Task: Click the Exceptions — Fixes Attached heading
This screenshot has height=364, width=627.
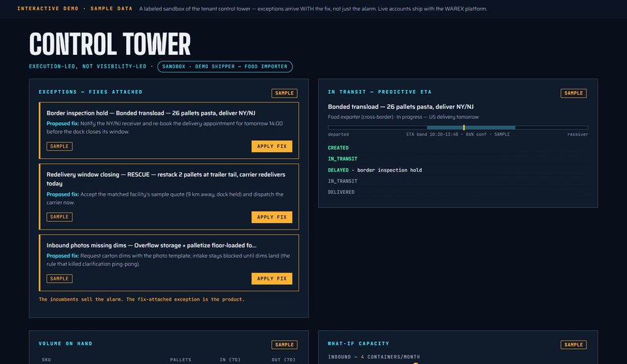Action: 91,92
